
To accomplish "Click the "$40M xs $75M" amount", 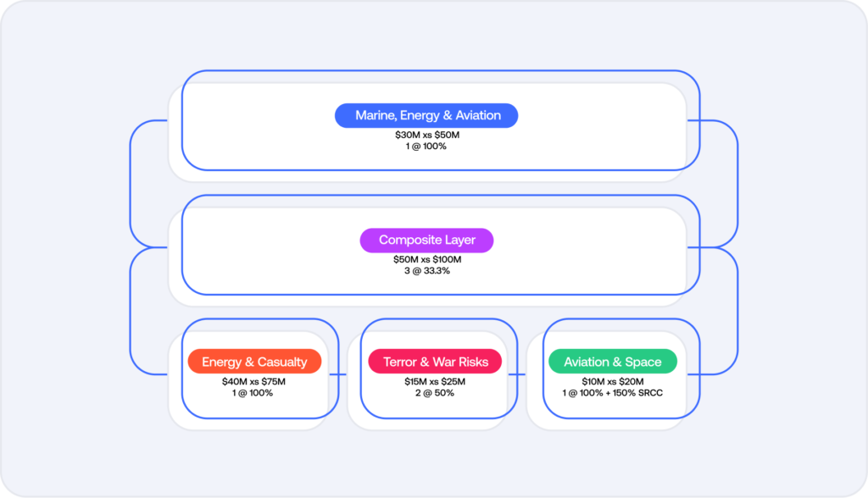I will (x=253, y=381).
